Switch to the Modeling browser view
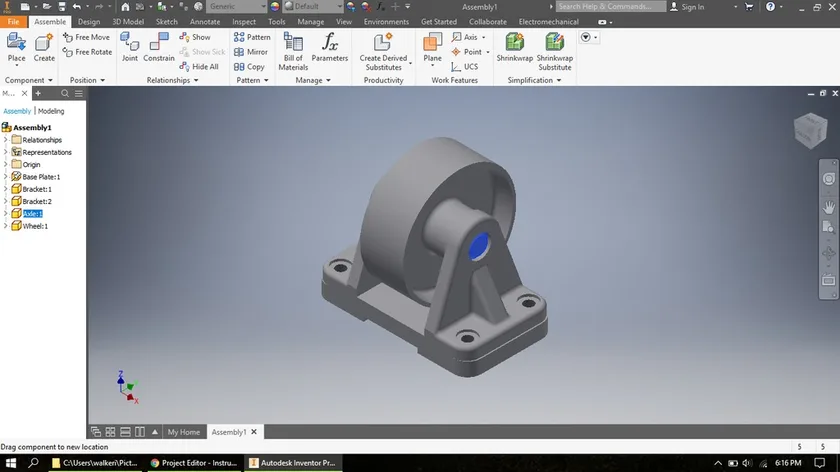 51,111
